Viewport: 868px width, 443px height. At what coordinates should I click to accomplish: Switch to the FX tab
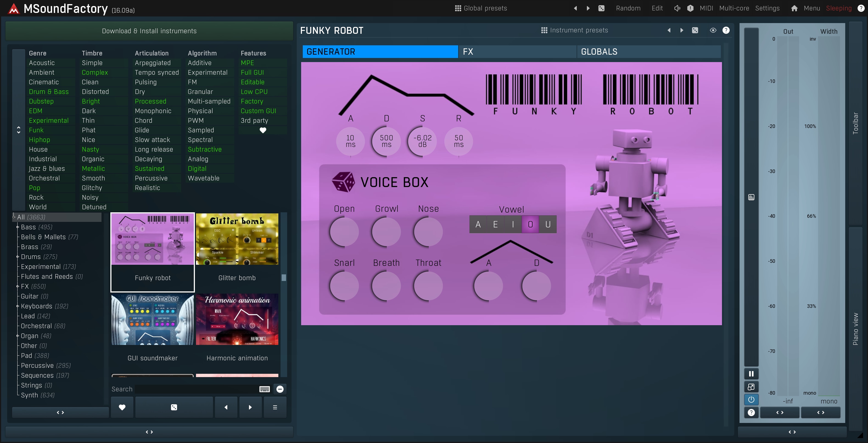517,52
